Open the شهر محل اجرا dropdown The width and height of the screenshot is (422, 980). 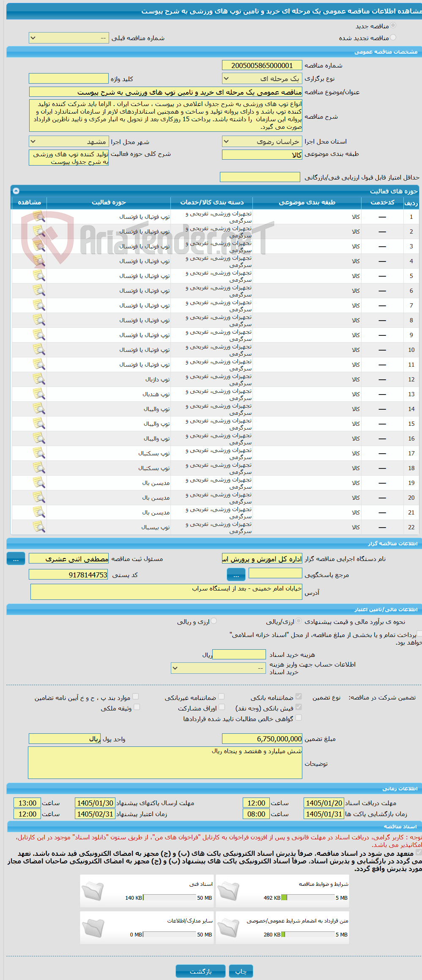tap(69, 142)
